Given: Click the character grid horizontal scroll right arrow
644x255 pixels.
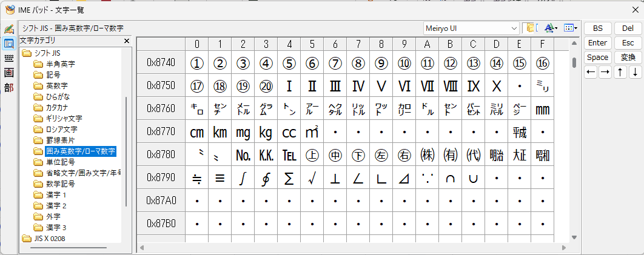Looking at the screenshot, I should click(565, 248).
